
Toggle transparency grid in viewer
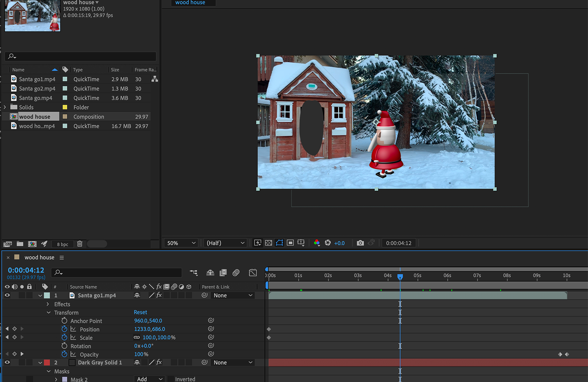pos(268,243)
